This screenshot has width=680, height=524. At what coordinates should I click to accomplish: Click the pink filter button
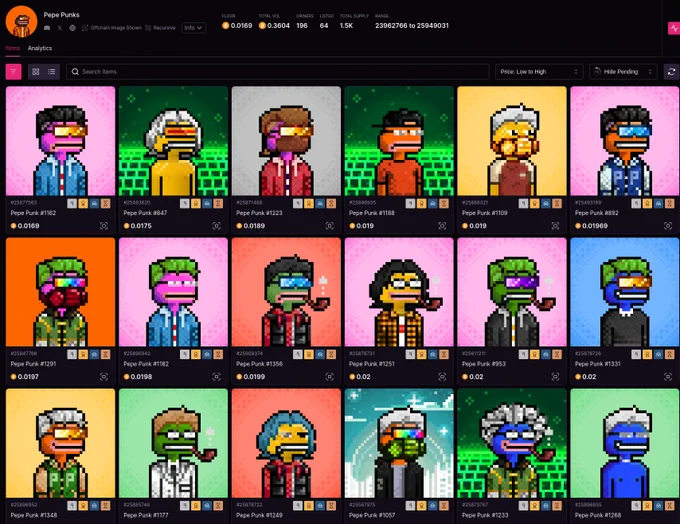[13, 72]
